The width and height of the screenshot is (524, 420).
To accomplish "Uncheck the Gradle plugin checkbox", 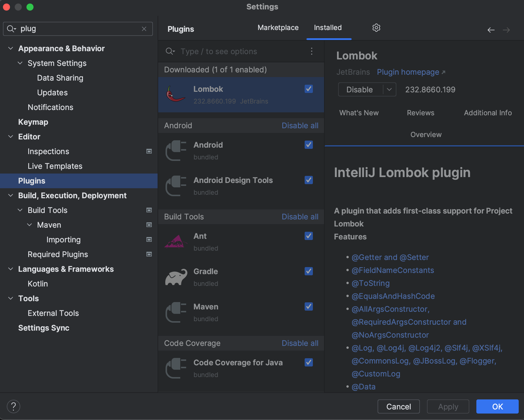I will pos(309,271).
